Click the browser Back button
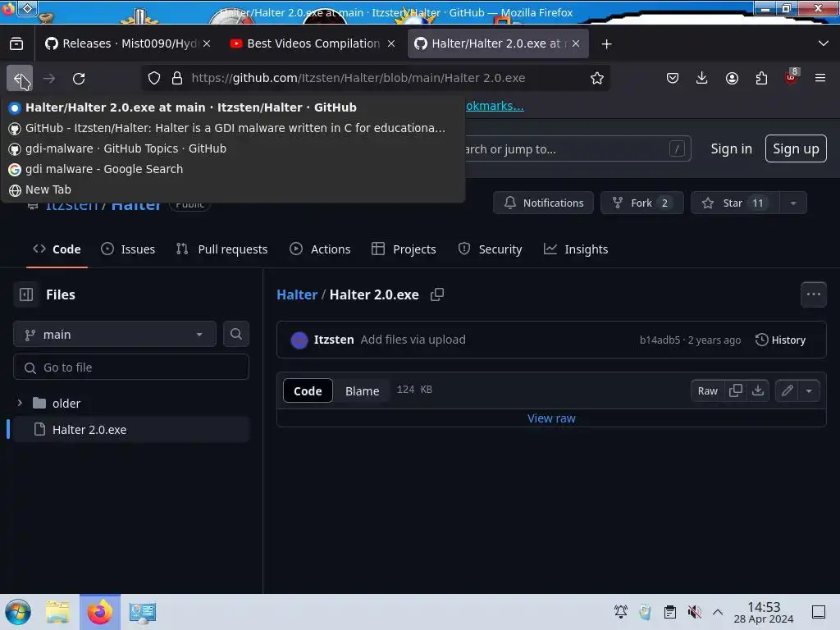The height and width of the screenshot is (630, 840). tap(20, 78)
